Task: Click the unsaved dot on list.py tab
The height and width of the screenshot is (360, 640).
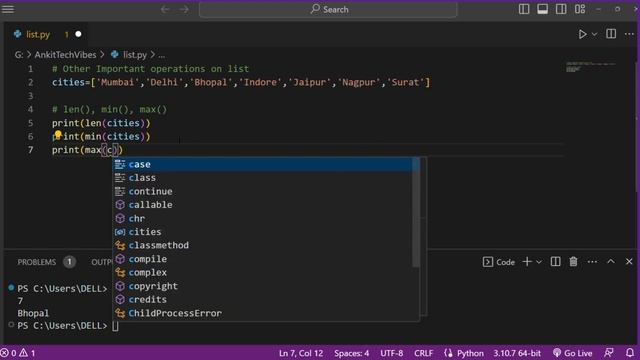Action: coord(78,34)
